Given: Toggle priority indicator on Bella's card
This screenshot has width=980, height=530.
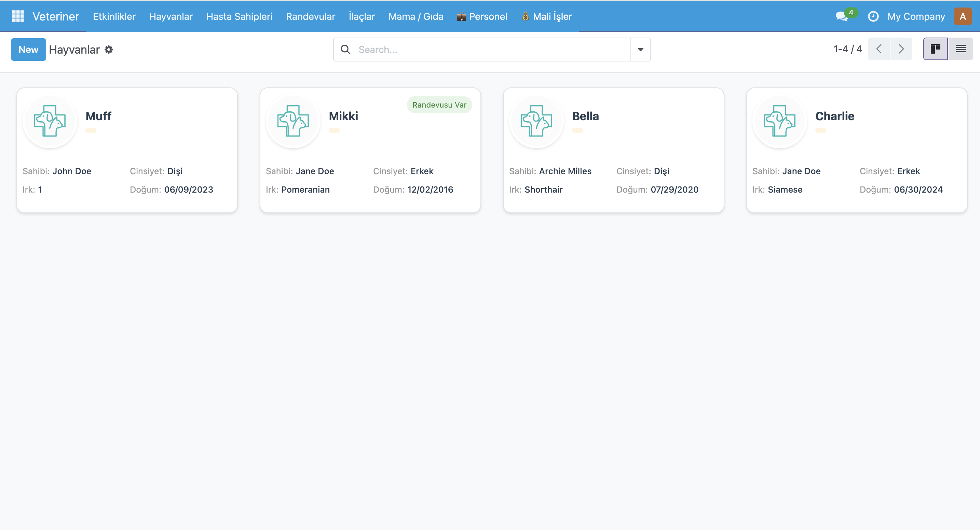Looking at the screenshot, I should pos(577,130).
